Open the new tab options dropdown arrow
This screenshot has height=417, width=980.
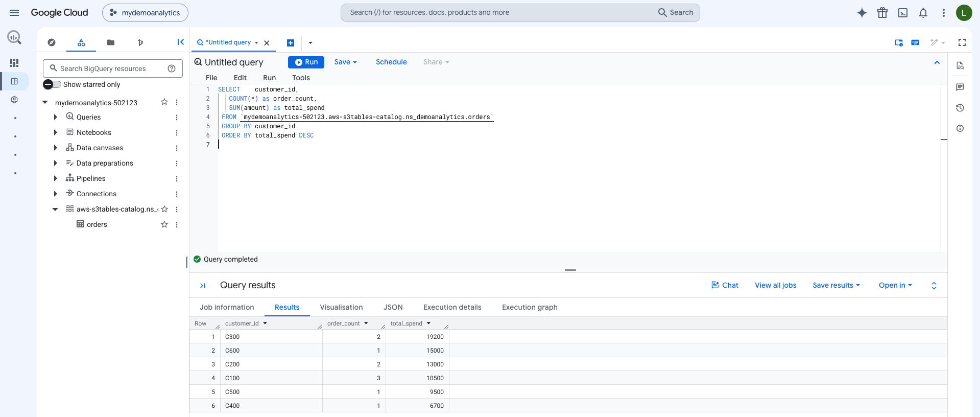click(x=310, y=43)
